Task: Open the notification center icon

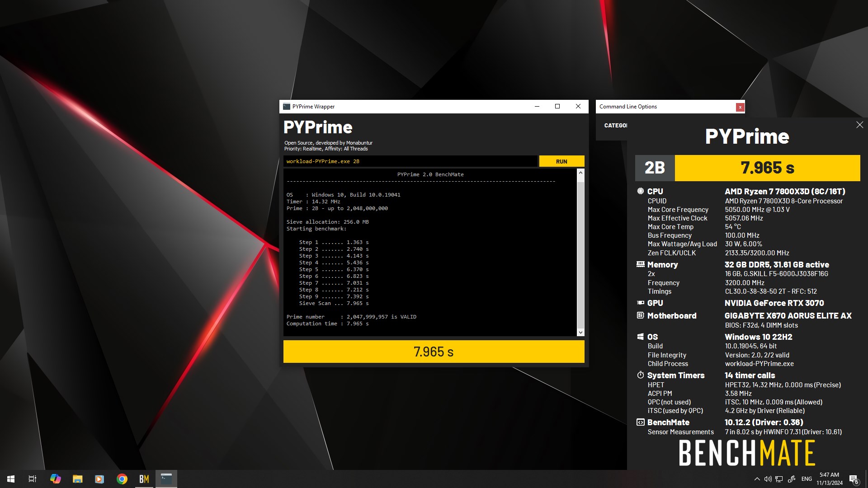Action: pyautogui.click(x=854, y=479)
